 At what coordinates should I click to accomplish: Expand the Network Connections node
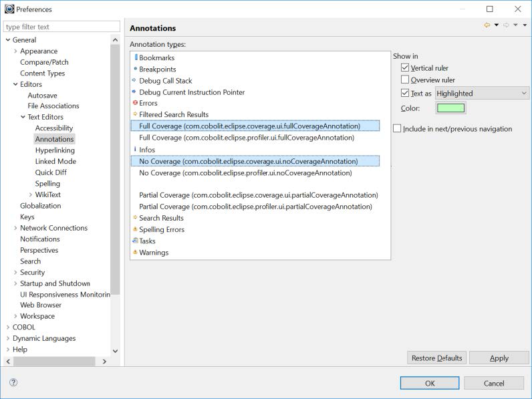click(x=15, y=228)
